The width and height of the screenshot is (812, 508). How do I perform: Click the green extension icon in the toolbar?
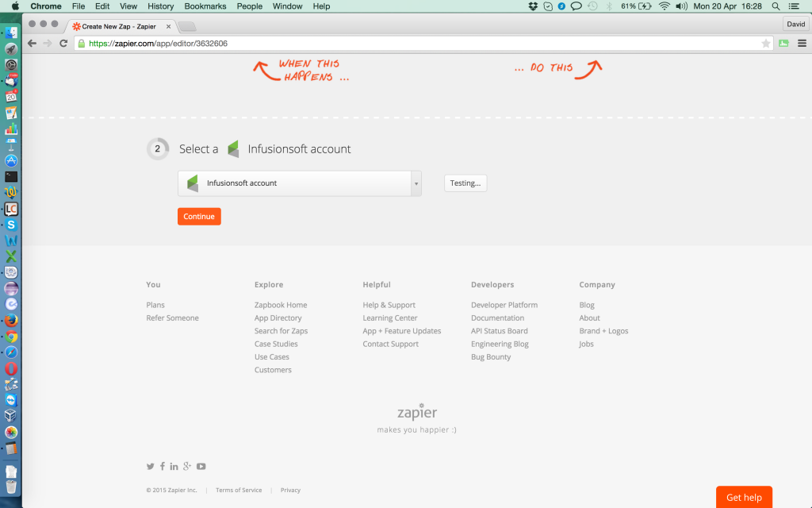pos(783,44)
